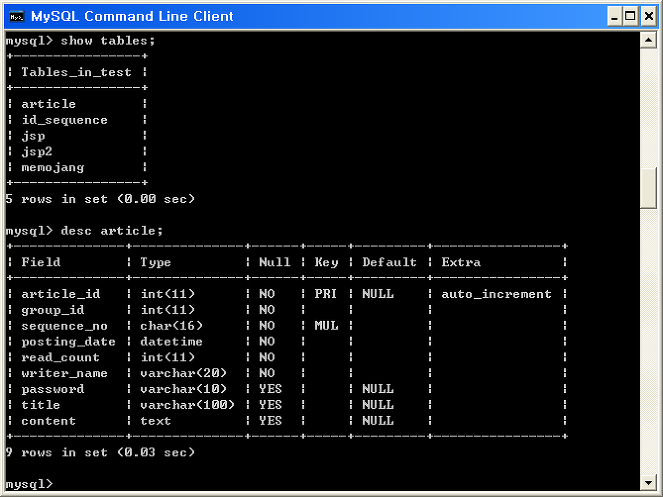The height and width of the screenshot is (497, 663).
Task: Click the 'varchar(100)' type value
Action: (x=187, y=405)
